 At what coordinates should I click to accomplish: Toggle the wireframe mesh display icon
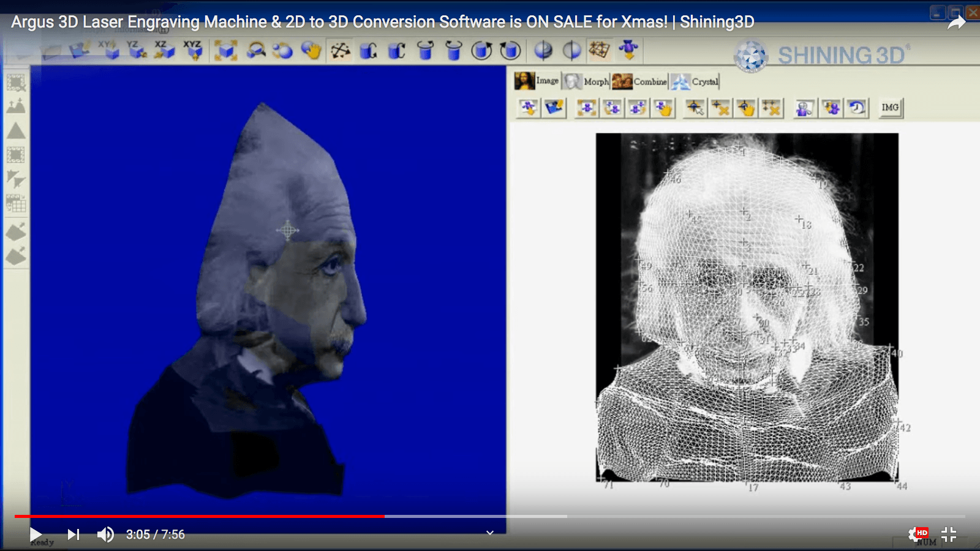pos(600,50)
